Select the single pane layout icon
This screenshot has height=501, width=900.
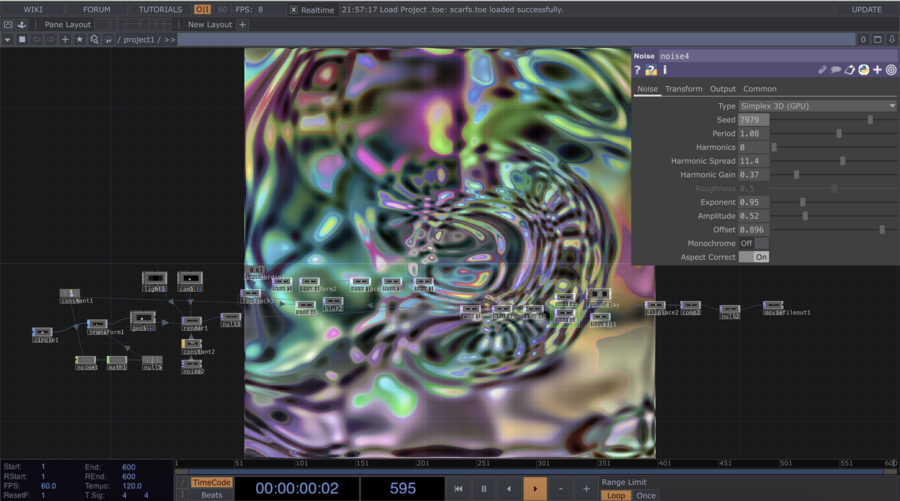[101, 24]
